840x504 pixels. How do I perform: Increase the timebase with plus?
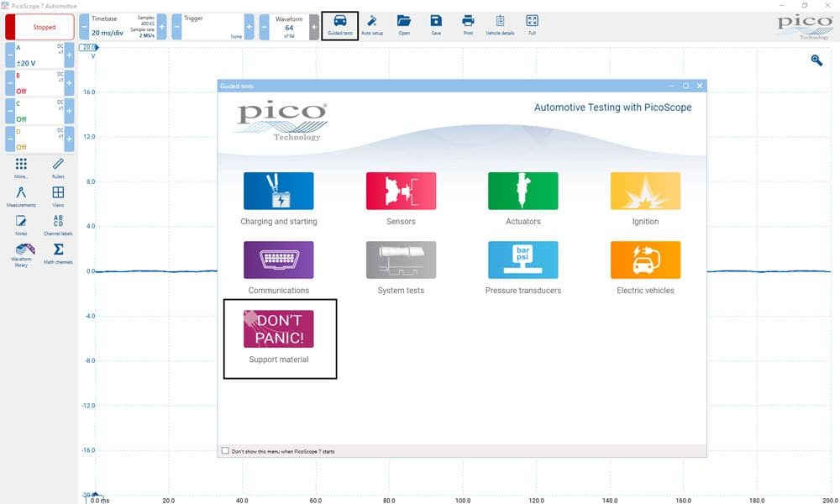(162, 27)
